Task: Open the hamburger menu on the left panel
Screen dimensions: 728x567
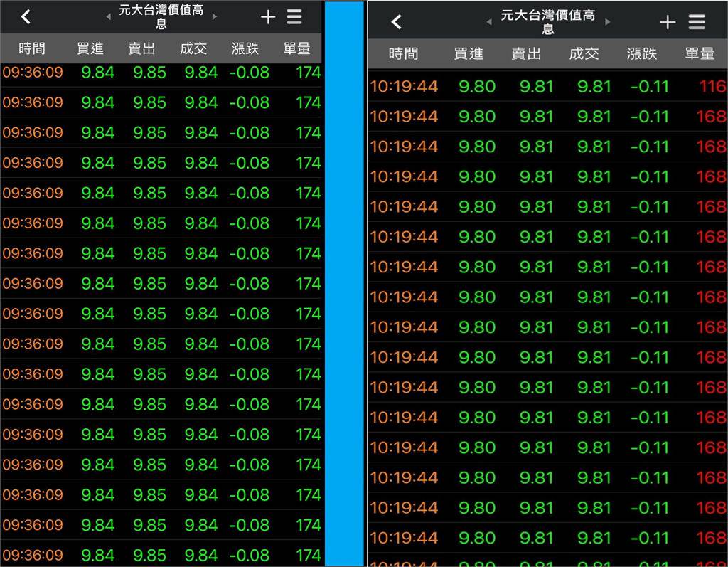Action: tap(294, 16)
